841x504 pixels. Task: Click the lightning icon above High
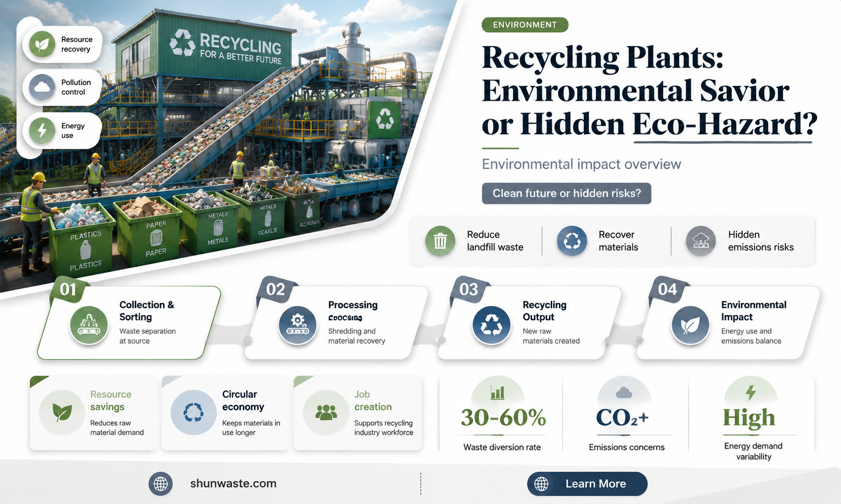[751, 392]
